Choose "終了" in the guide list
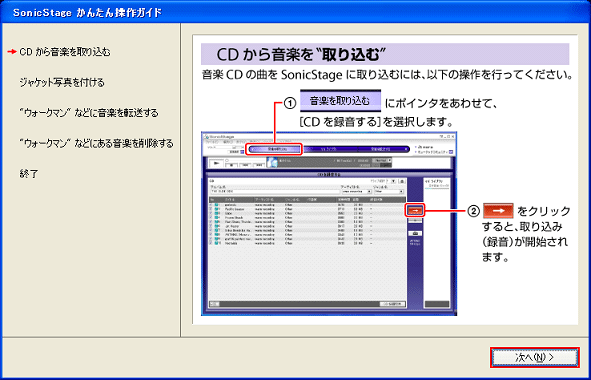This screenshot has height=380, width=591. [29, 174]
